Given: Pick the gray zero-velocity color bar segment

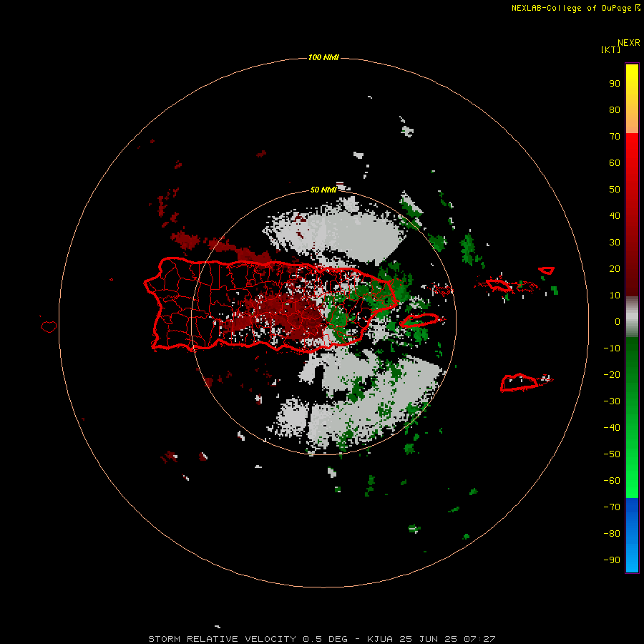Looking at the screenshot, I should [632, 317].
